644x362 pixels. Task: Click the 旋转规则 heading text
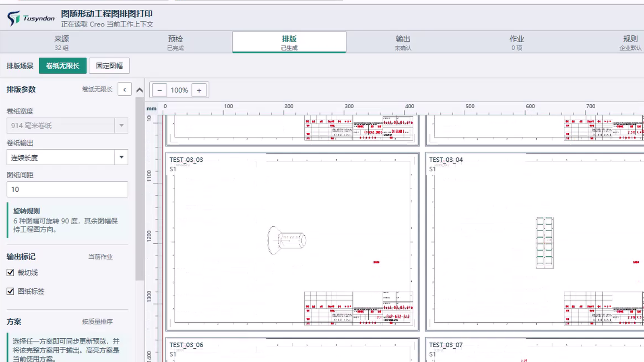(27, 211)
